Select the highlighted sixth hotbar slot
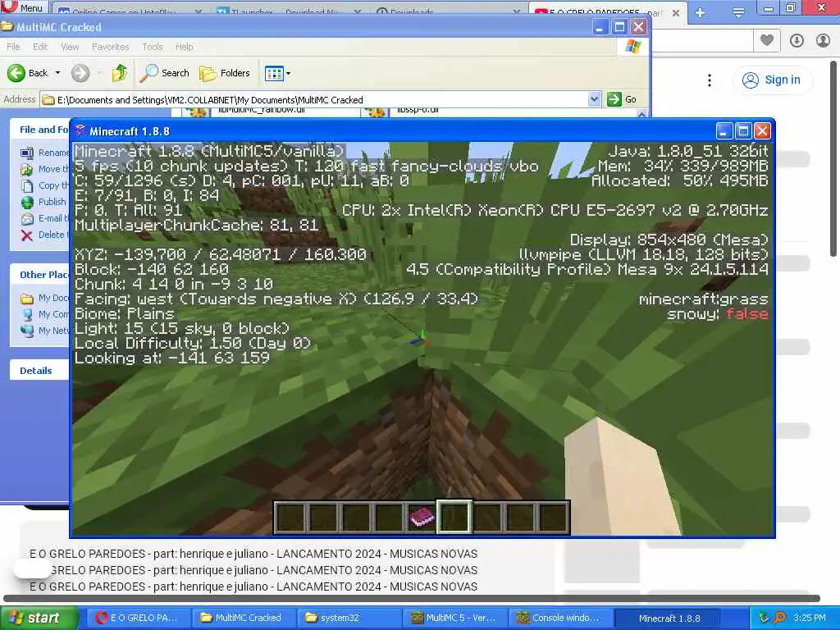The width and height of the screenshot is (840, 630). pyautogui.click(x=454, y=517)
